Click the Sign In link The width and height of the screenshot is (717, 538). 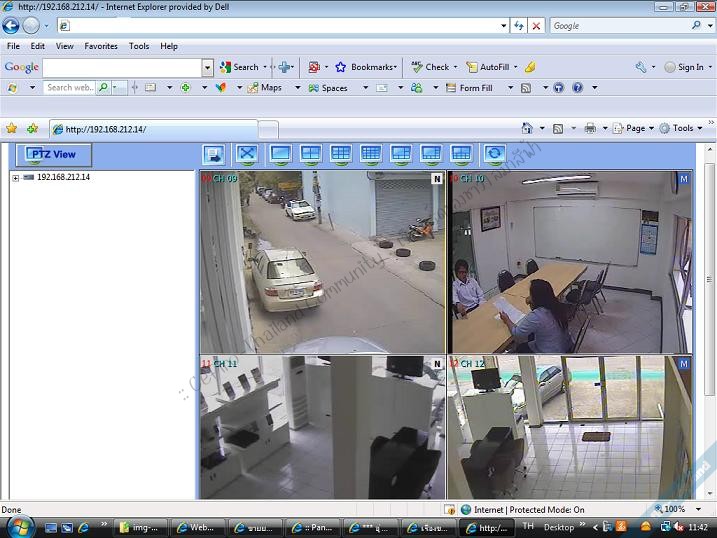point(690,67)
